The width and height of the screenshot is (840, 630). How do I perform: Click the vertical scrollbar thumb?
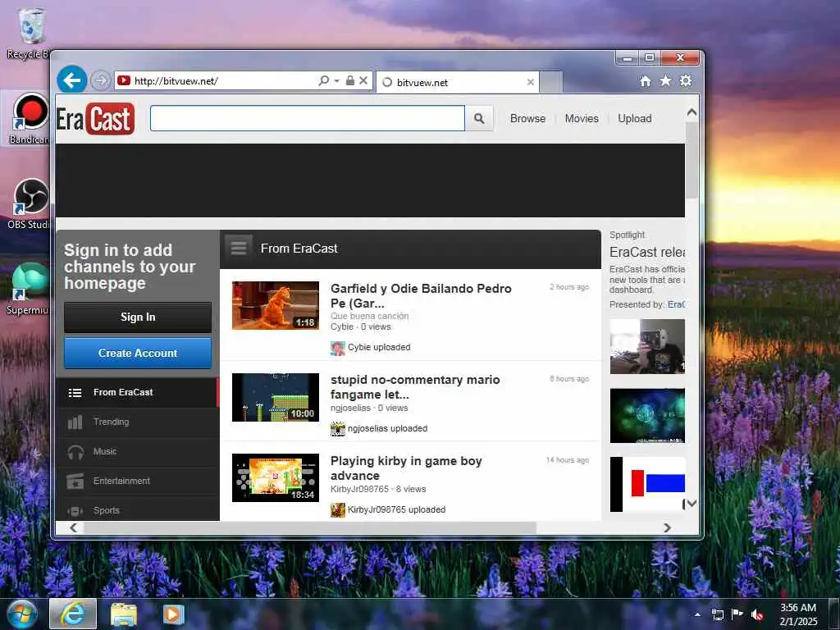pos(692,160)
